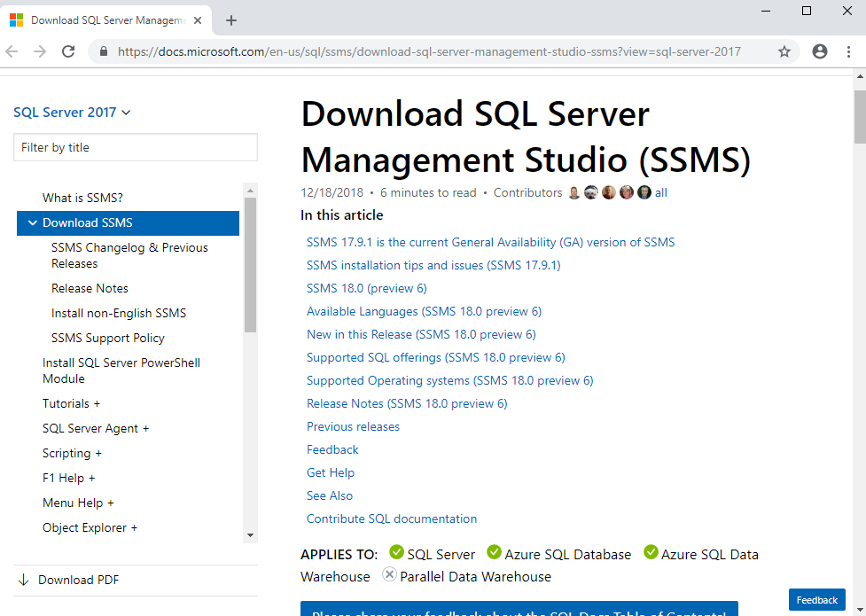Click the sidebar scrollbar down arrow
Screen dimensions: 866x616
(250, 535)
